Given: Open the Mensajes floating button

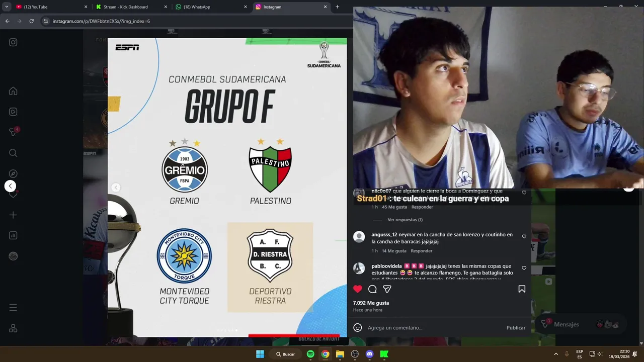Looking at the screenshot, I should click(x=581, y=324).
